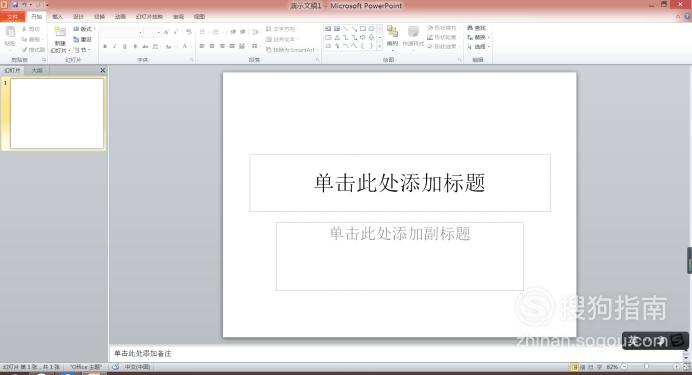Click the Save icon in quick access toolbar
692x375 pixels.
point(15,5)
